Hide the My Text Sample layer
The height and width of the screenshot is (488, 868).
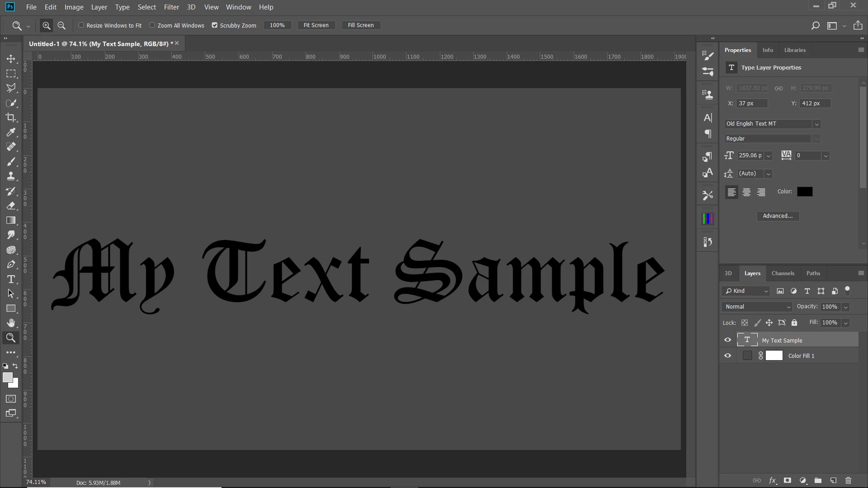coord(727,340)
